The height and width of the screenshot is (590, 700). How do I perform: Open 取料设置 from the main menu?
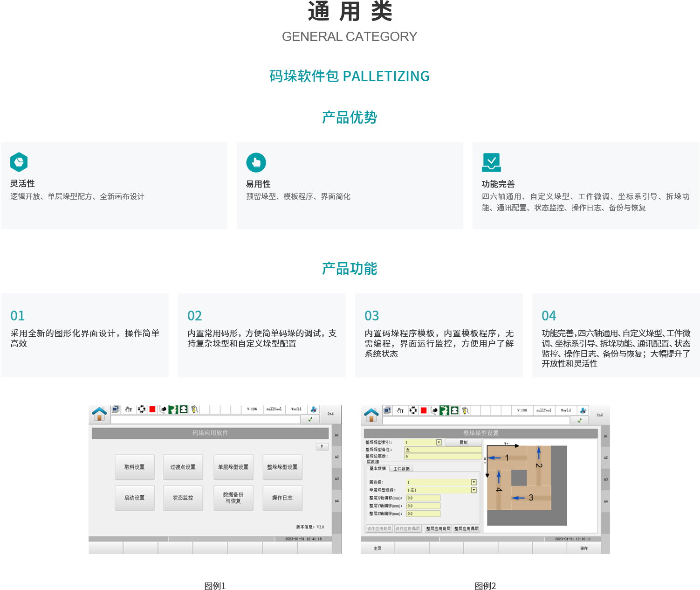(134, 467)
